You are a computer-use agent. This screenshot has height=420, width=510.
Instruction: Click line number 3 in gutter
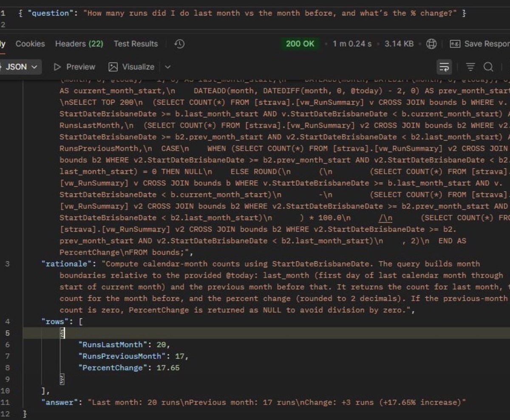pos(7,264)
